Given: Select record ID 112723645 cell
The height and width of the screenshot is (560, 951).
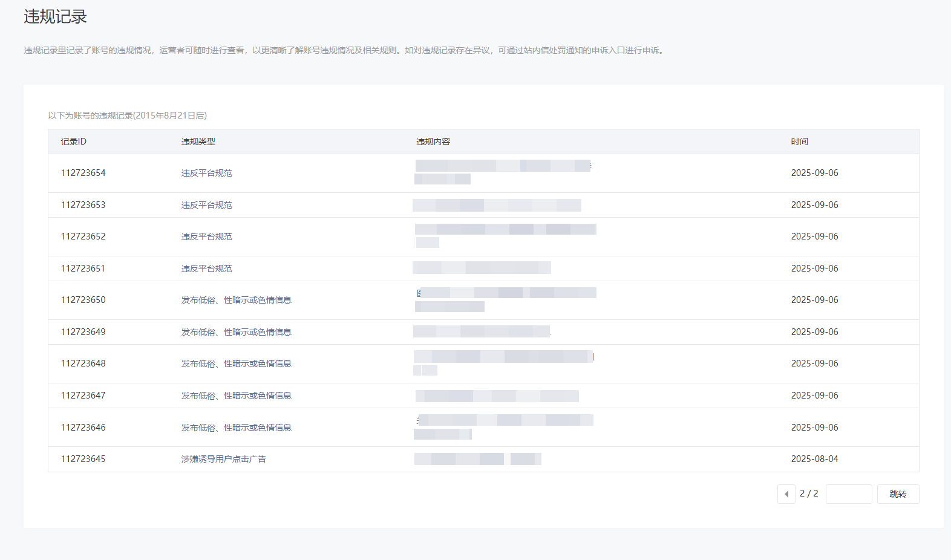Looking at the screenshot, I should tap(83, 459).
